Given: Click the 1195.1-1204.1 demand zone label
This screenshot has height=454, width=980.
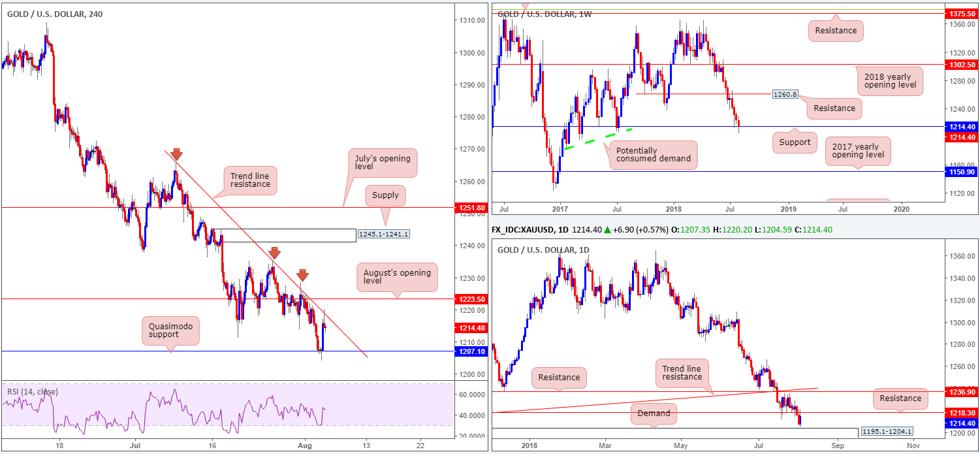Looking at the screenshot, I should 887,432.
